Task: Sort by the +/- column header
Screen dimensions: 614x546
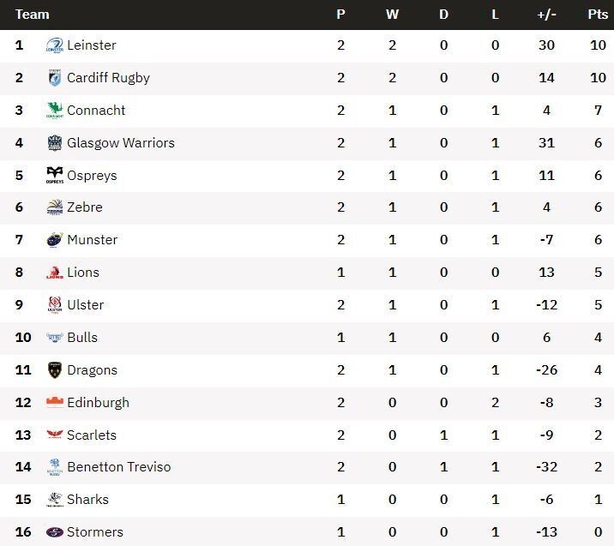Action: click(x=546, y=14)
